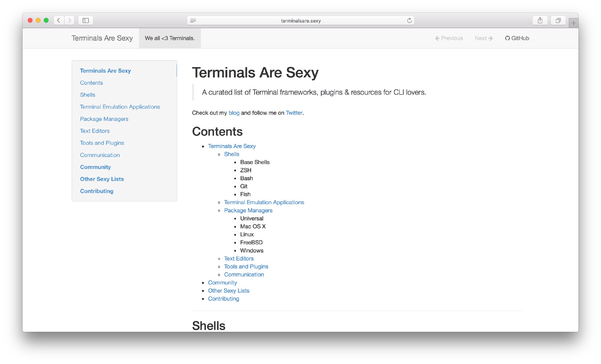This screenshot has width=601, height=364.
Task: Open Community in the sidebar
Action: (95, 167)
